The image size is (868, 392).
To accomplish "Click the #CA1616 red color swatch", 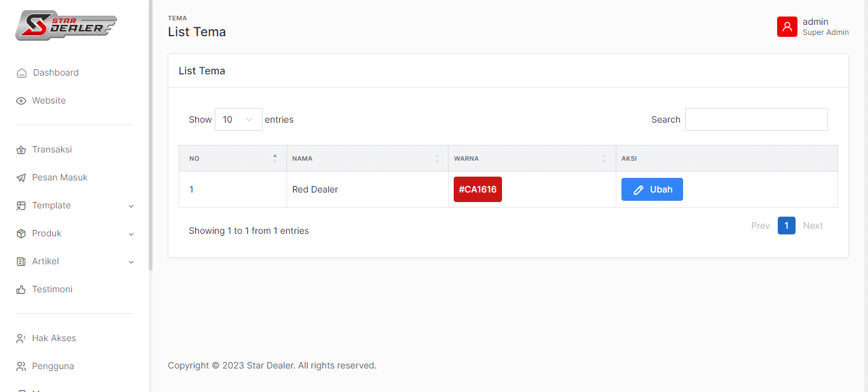I will coord(477,189).
